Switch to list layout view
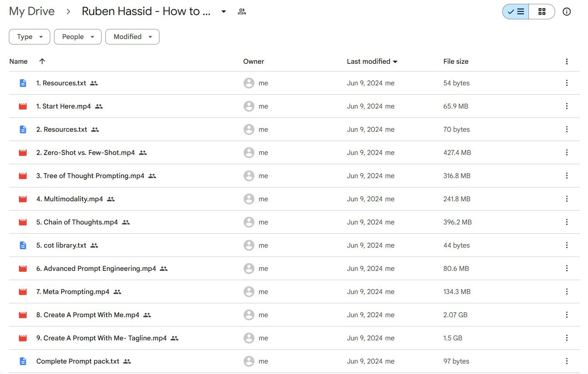Image resolution: width=588 pixels, height=374 pixels. point(515,12)
